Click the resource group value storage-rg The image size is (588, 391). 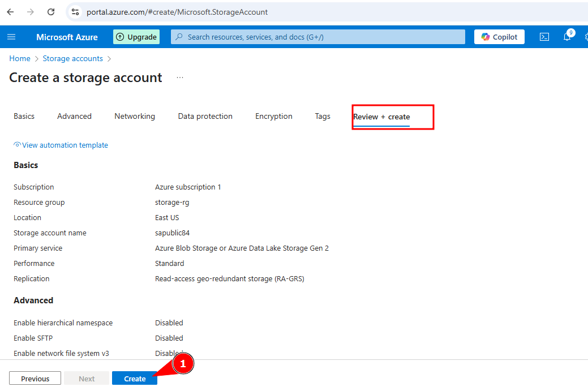pos(172,203)
